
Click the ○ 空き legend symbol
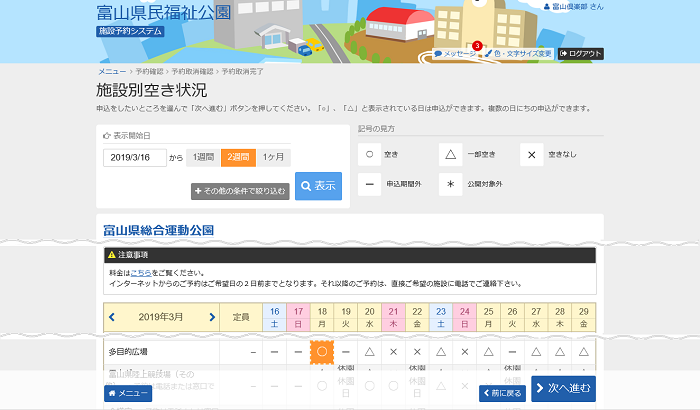click(x=369, y=155)
